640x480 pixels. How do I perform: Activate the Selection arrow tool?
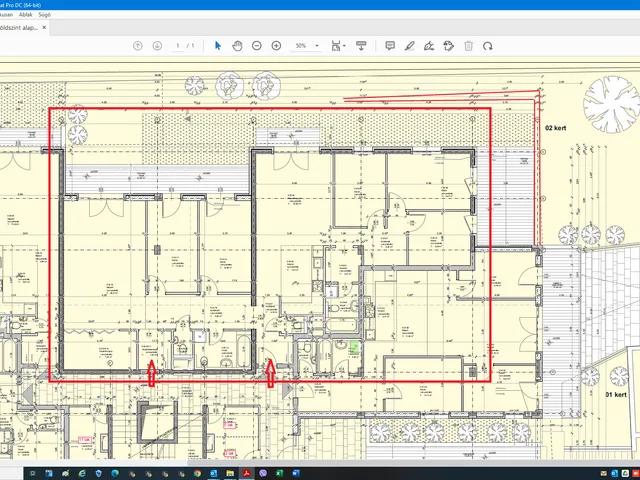pyautogui.click(x=218, y=46)
